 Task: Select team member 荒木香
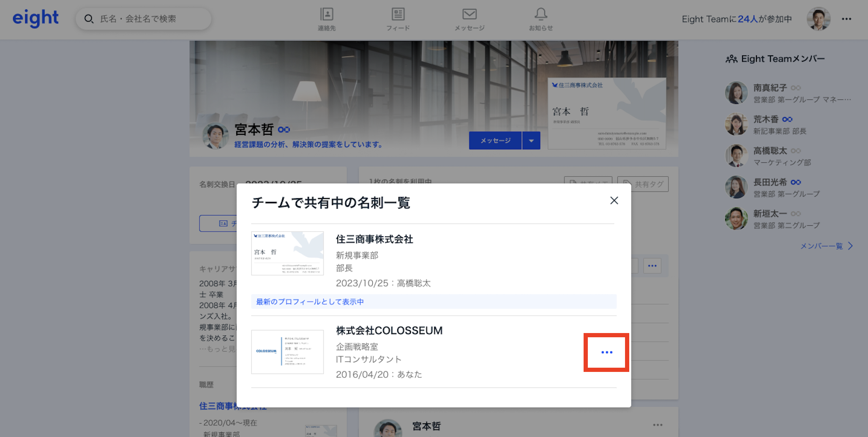766,120
